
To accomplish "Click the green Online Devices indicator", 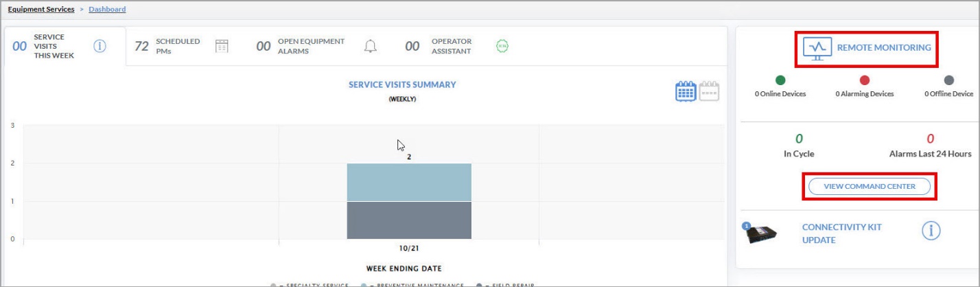I will click(x=780, y=80).
